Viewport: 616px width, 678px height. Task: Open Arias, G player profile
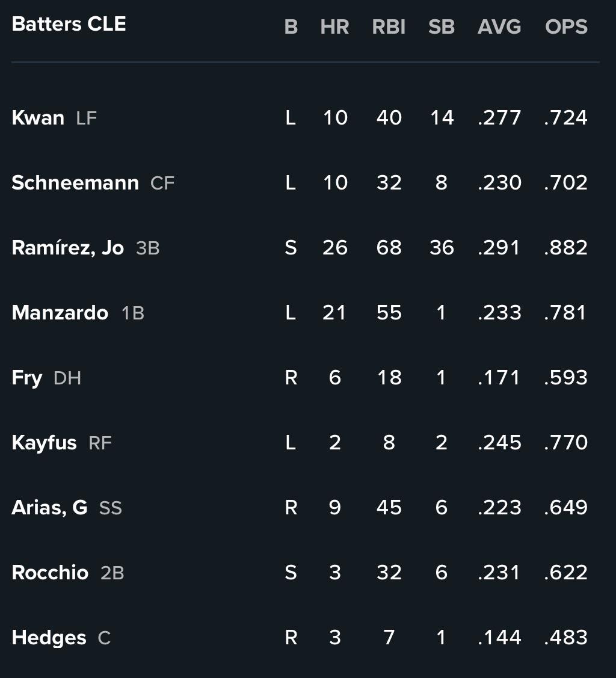(x=49, y=508)
